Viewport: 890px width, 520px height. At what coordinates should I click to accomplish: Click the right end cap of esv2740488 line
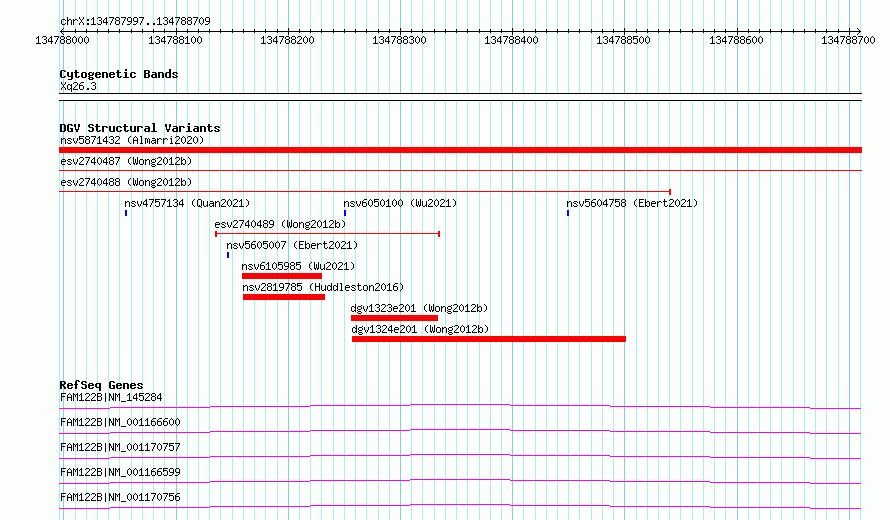[670, 192]
